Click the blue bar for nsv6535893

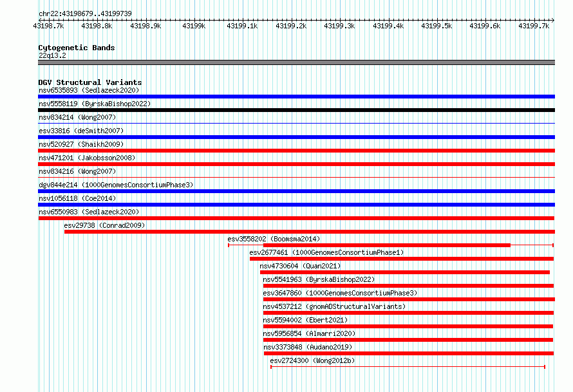coord(296,97)
